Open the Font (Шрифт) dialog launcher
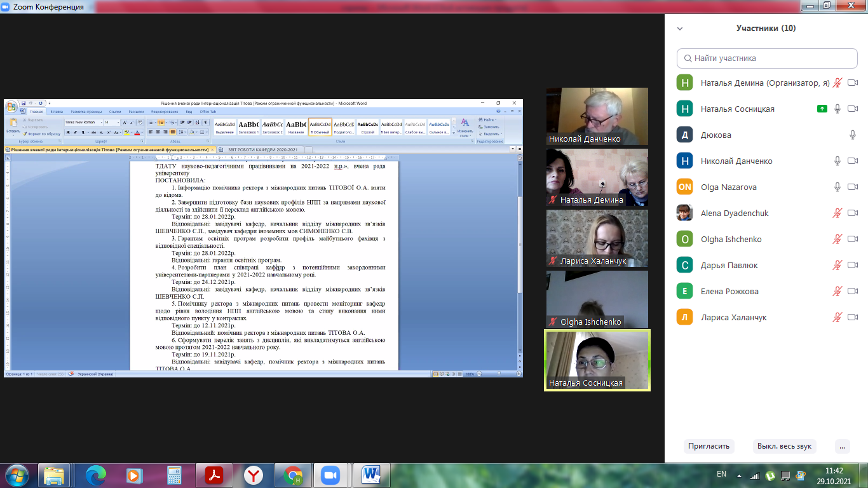Screen dimensions: 868x488 (x=142, y=141)
